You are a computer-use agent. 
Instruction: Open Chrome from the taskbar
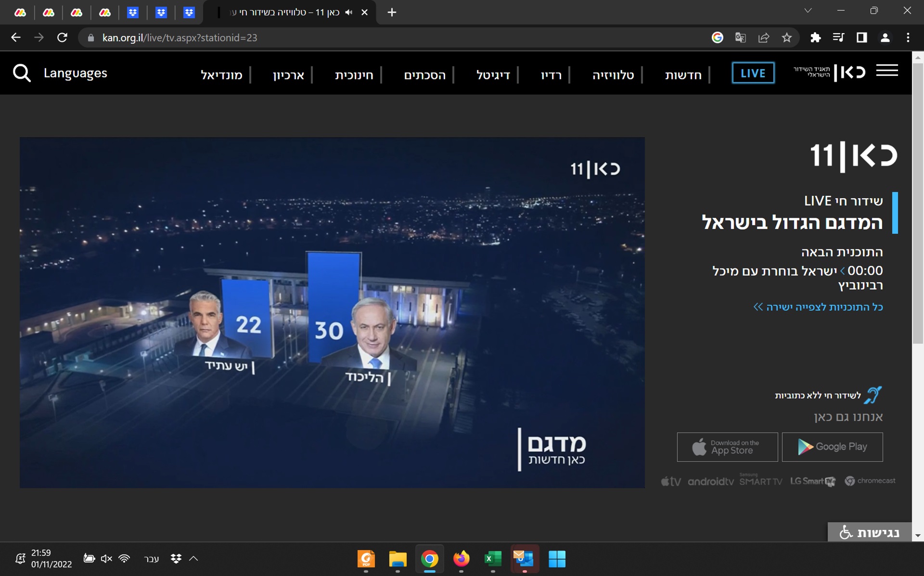click(429, 559)
